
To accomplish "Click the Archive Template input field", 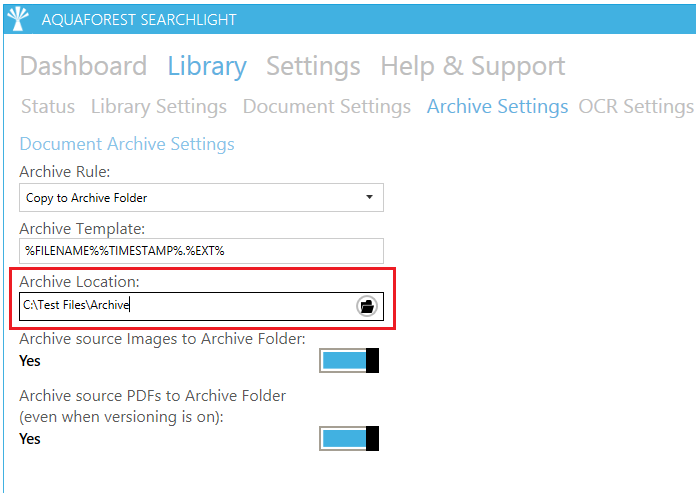I will pyautogui.click(x=202, y=251).
